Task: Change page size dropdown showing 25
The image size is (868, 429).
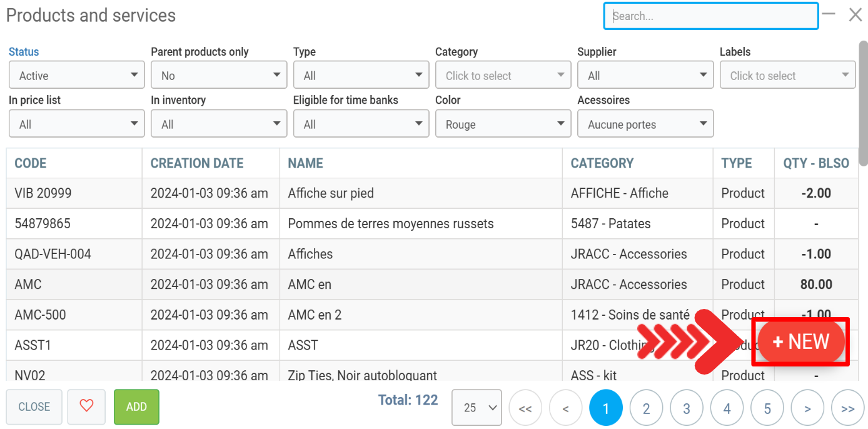Action: pos(476,408)
